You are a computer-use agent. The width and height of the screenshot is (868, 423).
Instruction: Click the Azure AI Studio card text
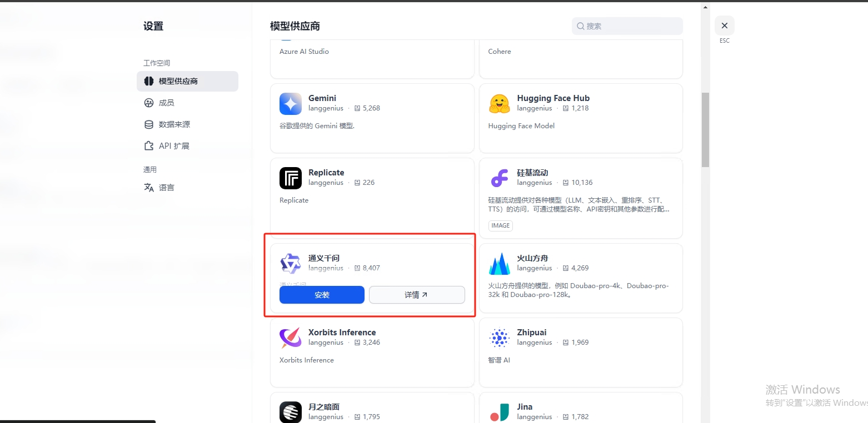click(x=304, y=52)
